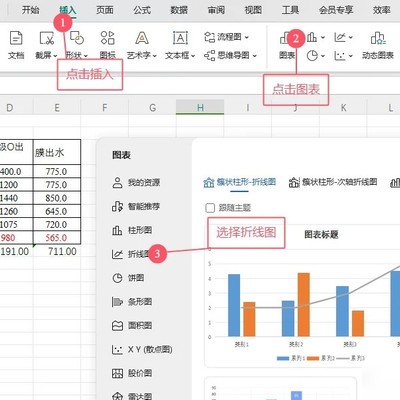Open the 效率 ribbon tab
This screenshot has width=400, height=400.
(381, 10)
